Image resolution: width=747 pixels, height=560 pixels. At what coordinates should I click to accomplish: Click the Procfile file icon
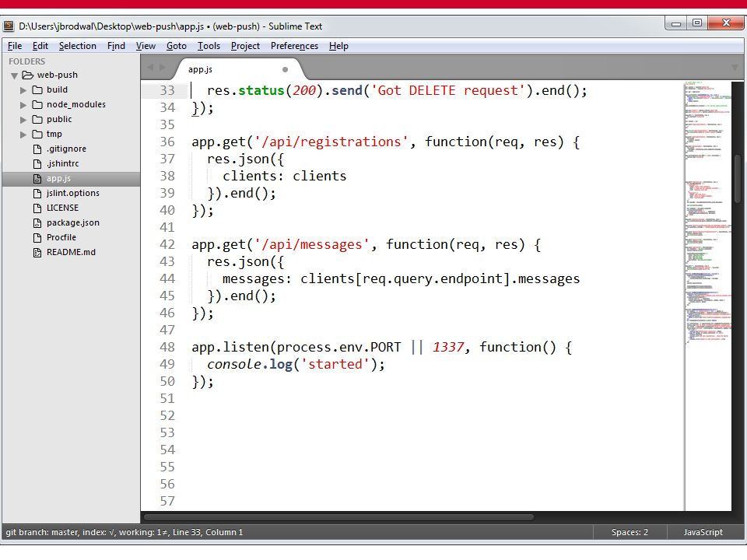pyautogui.click(x=37, y=238)
